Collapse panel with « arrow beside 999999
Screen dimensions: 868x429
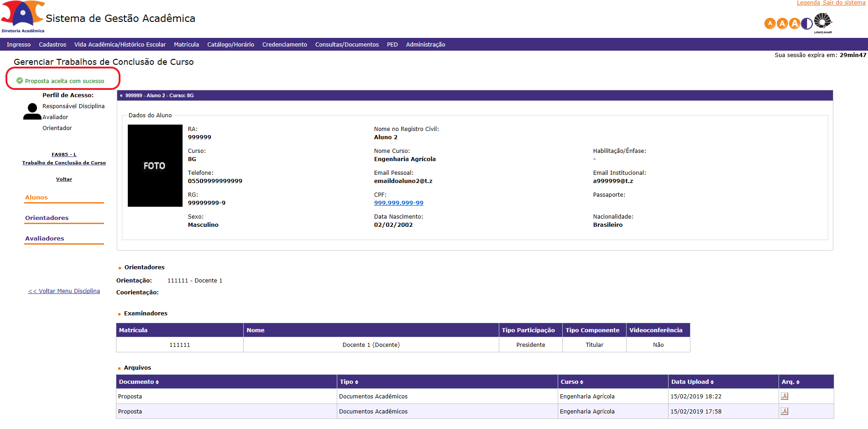[x=121, y=95]
